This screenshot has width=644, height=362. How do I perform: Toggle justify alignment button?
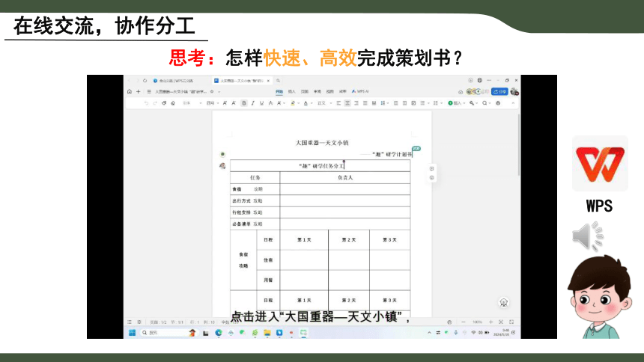tap(365, 103)
